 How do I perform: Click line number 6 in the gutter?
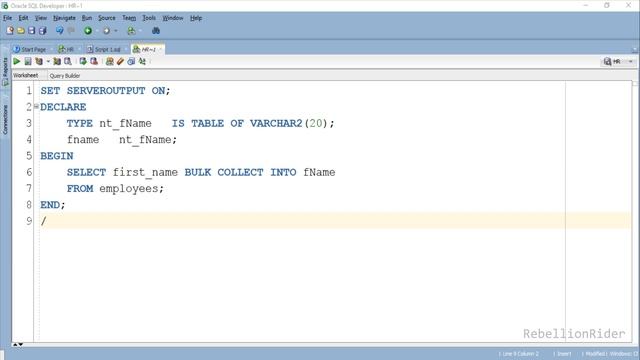point(29,172)
